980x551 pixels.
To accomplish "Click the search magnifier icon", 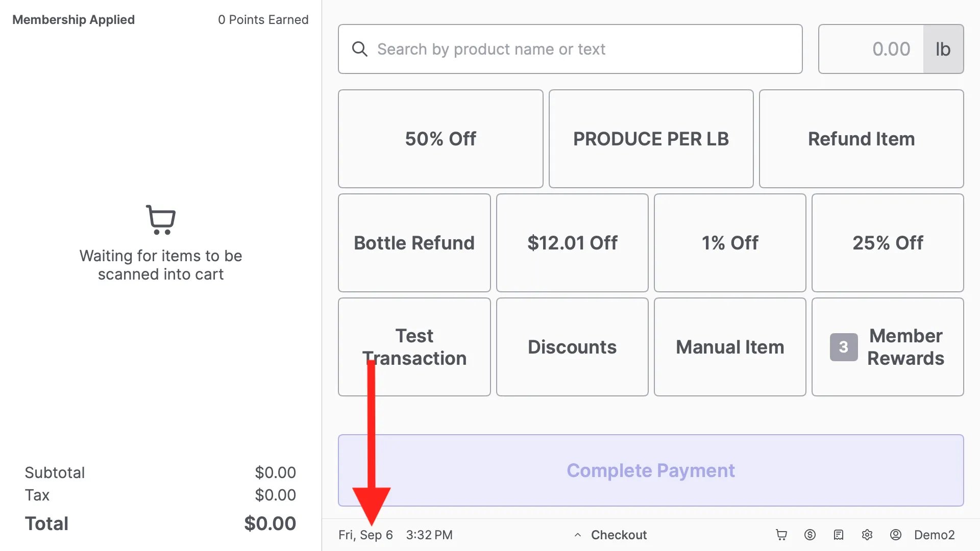I will [x=360, y=49].
